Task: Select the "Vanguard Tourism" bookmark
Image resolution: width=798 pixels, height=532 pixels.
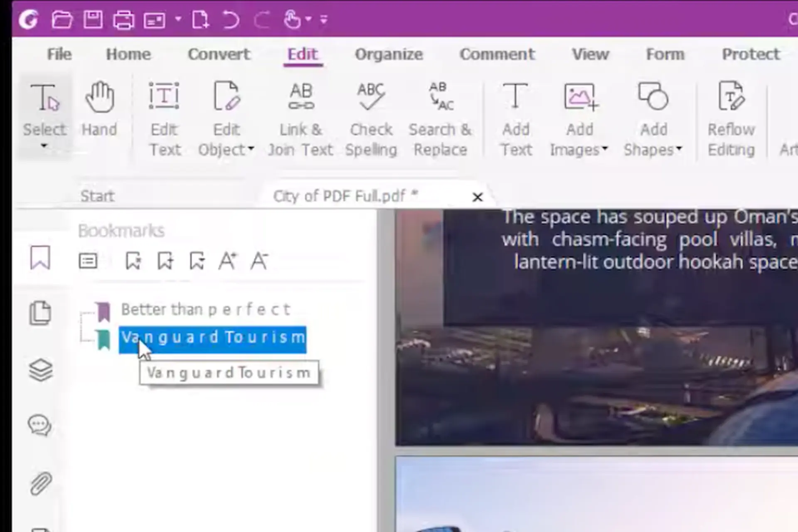Action: coord(213,340)
